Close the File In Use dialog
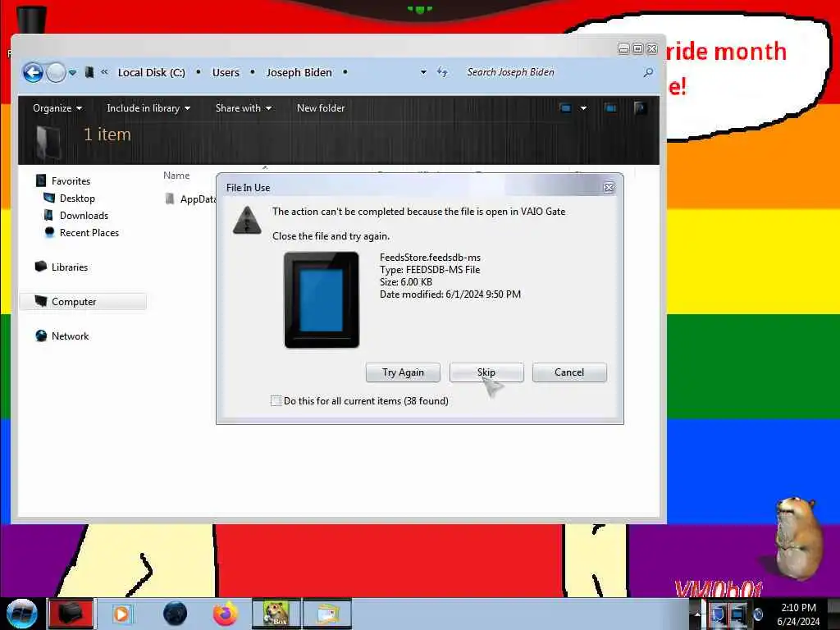 pyautogui.click(x=609, y=188)
